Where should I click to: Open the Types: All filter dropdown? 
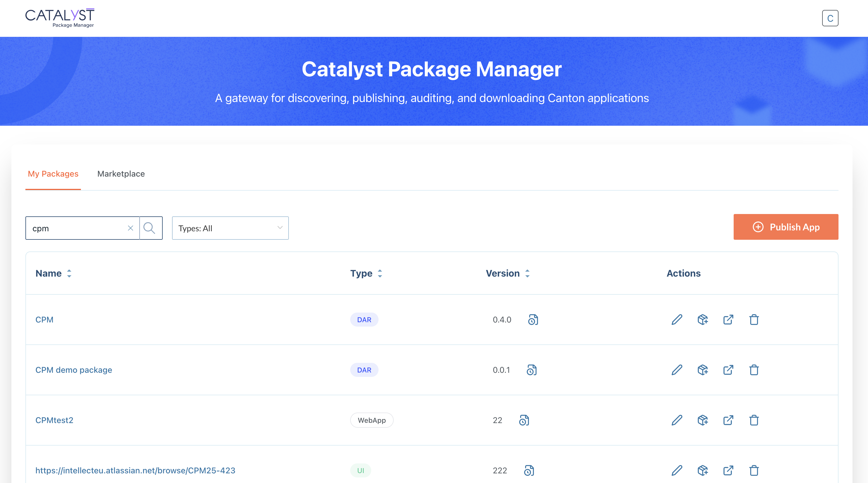230,228
